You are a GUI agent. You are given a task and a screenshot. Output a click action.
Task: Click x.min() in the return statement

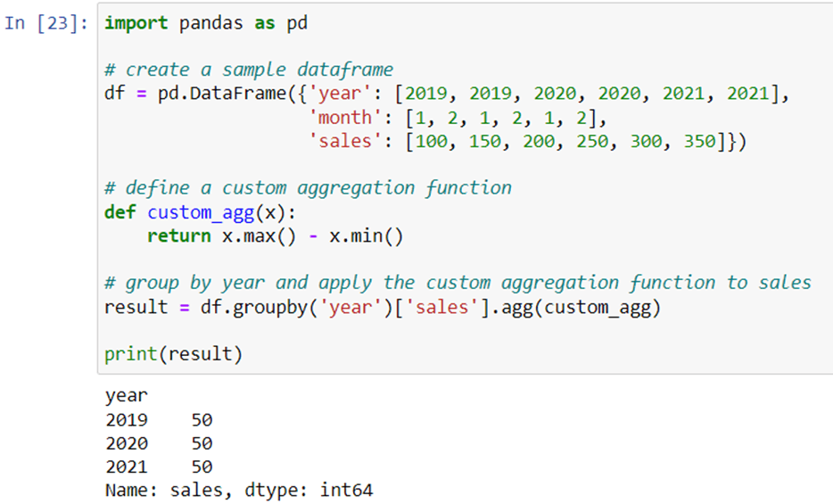(x=366, y=236)
